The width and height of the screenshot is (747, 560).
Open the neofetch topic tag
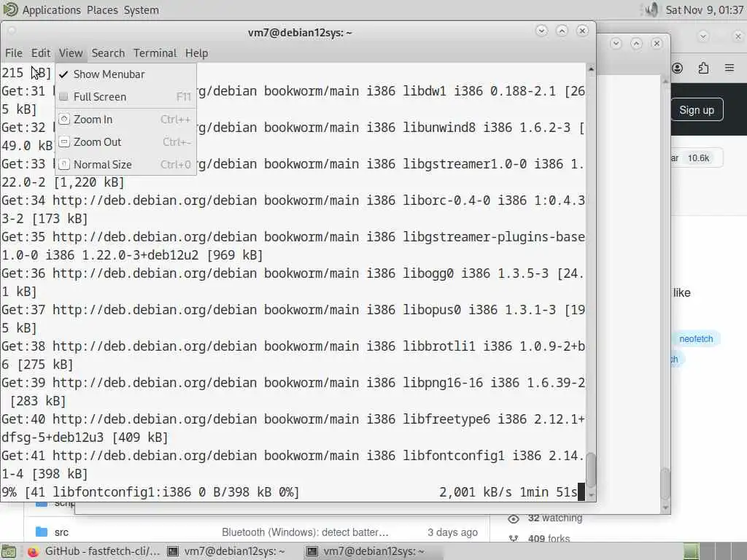(x=696, y=339)
